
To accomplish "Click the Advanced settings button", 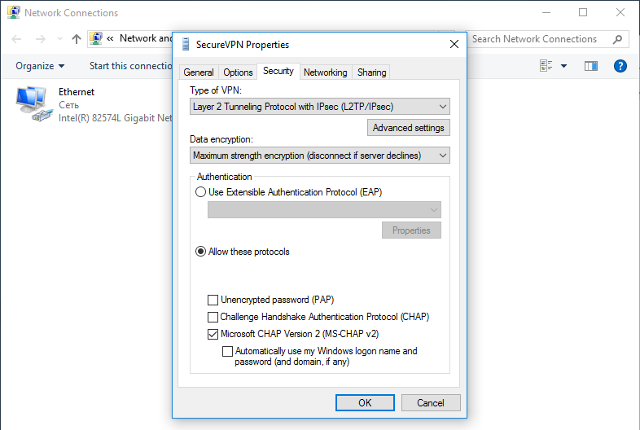I will (408, 128).
